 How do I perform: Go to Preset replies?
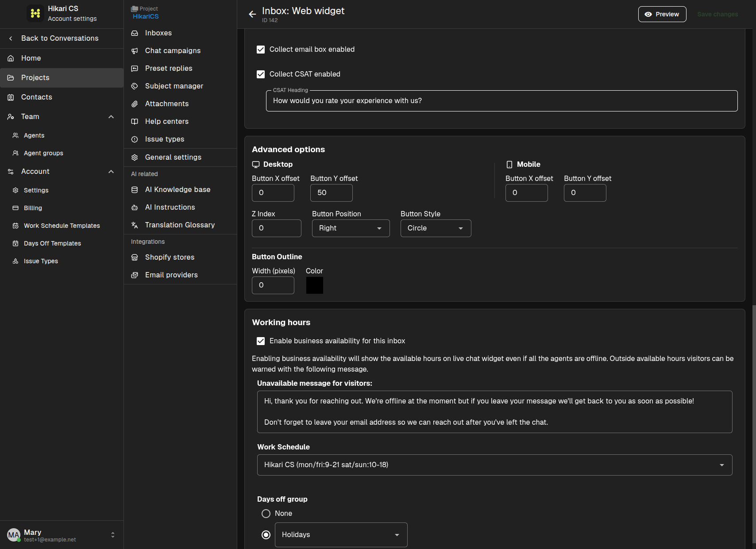pyautogui.click(x=180, y=69)
